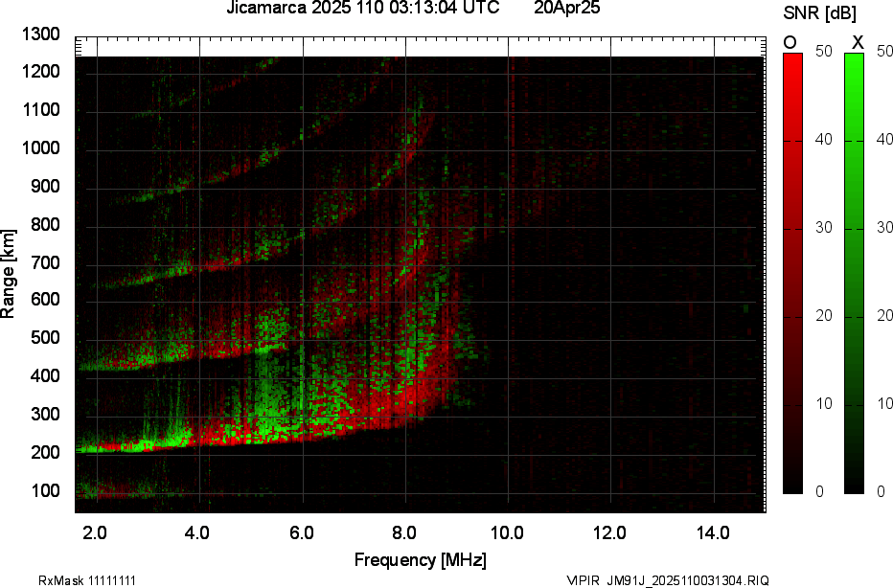Click the 1300 range tick label
893x588 pixels.
coord(40,34)
